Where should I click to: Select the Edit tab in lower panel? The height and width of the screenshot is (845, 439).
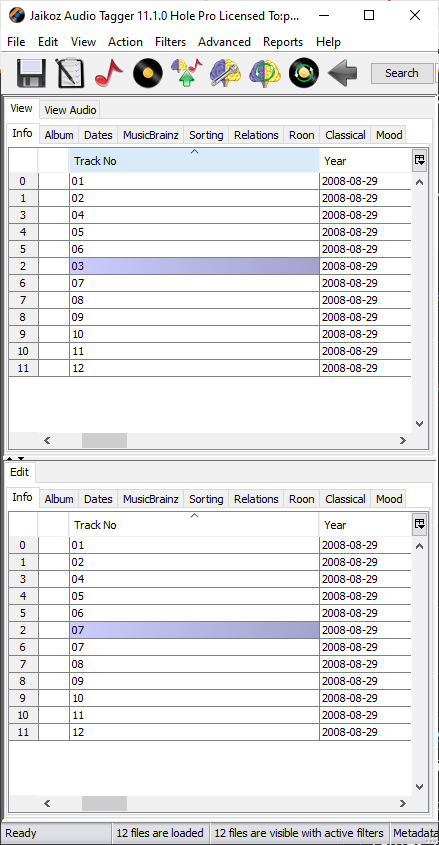pyautogui.click(x=19, y=472)
